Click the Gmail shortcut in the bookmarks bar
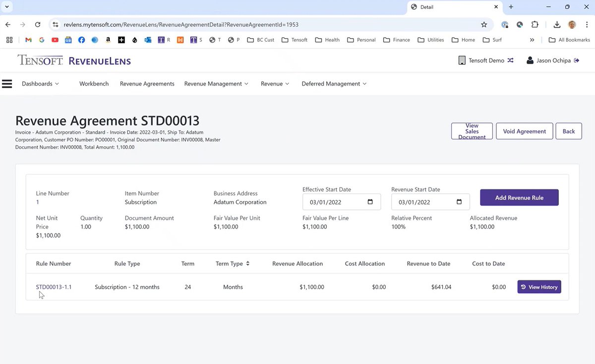595x364 pixels. pos(28,40)
